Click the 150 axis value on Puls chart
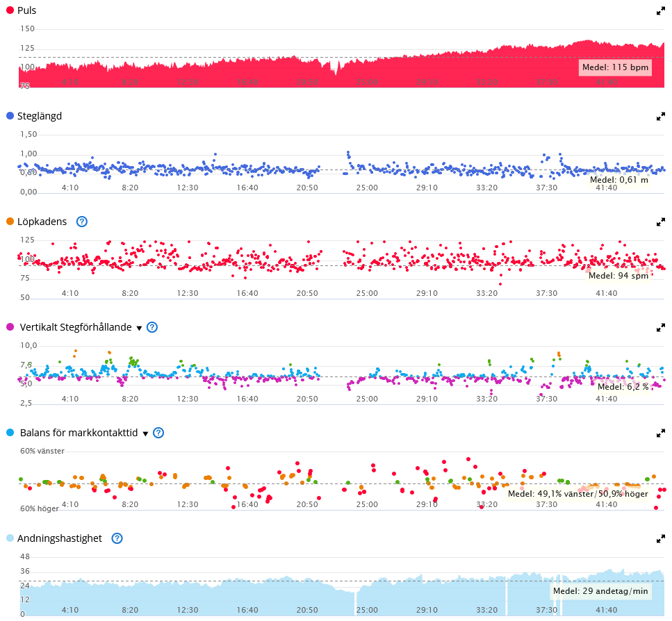Screen dimensions: 672x621 (x=27, y=28)
